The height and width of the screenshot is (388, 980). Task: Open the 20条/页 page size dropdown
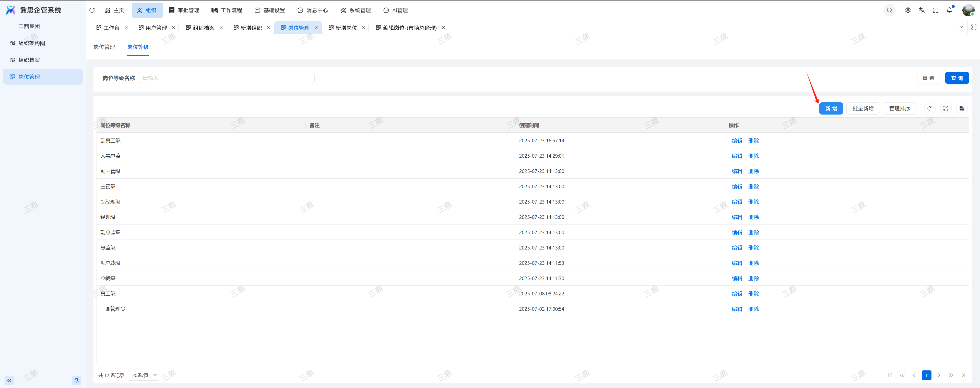tap(144, 375)
